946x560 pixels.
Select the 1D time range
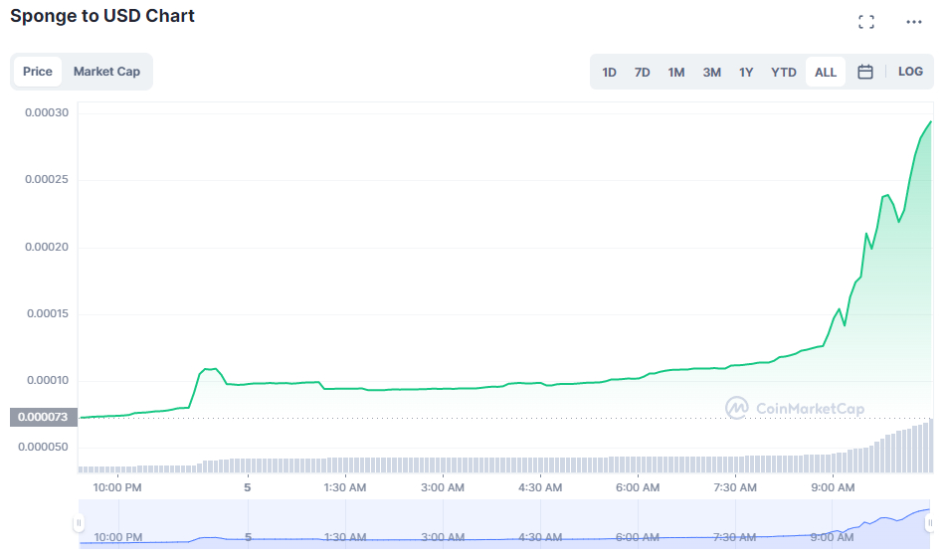[x=609, y=73]
